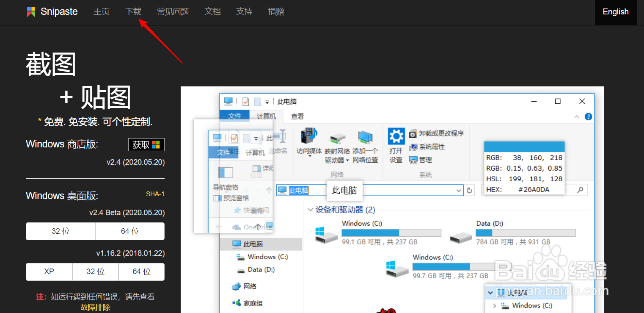The width and height of the screenshot is (644, 313).
Task: Click the blue 文件 tab in main Explorer ribbon
Action: click(x=235, y=116)
